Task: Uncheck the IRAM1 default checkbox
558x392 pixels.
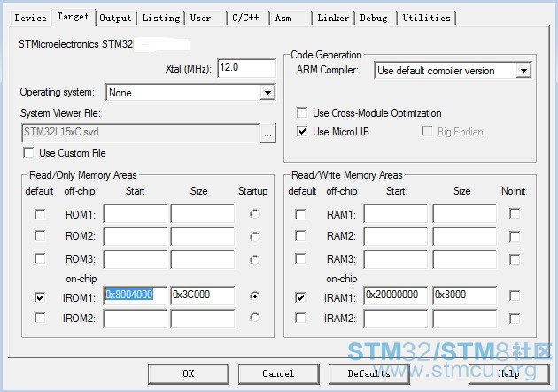Action: tap(300, 297)
